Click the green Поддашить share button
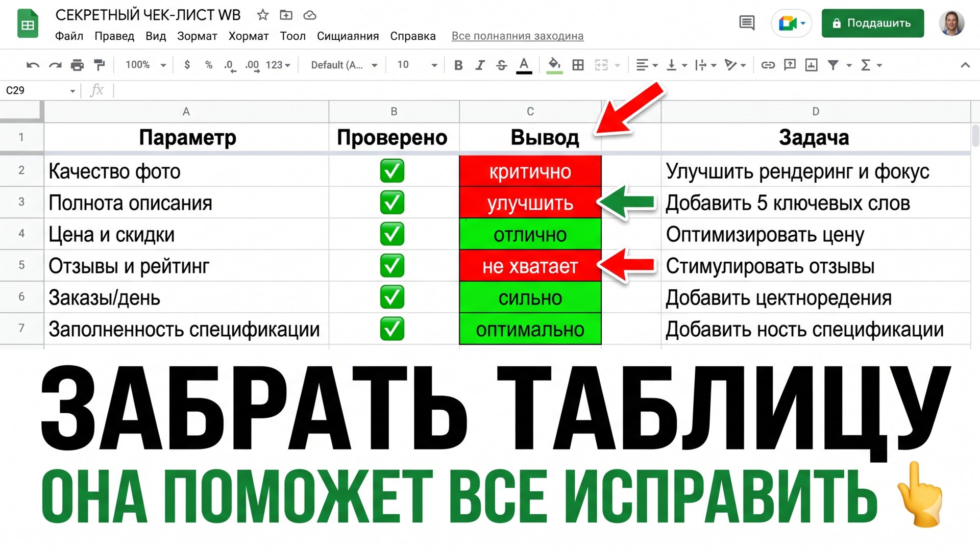The image size is (980, 551). (x=873, y=23)
